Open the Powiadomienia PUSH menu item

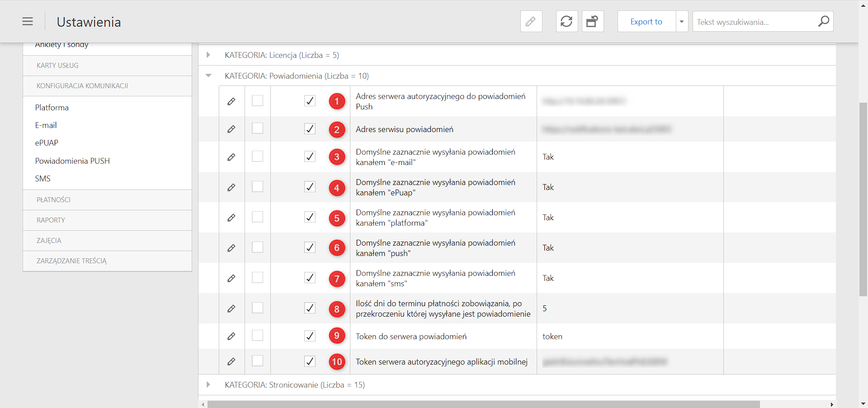[x=72, y=161]
